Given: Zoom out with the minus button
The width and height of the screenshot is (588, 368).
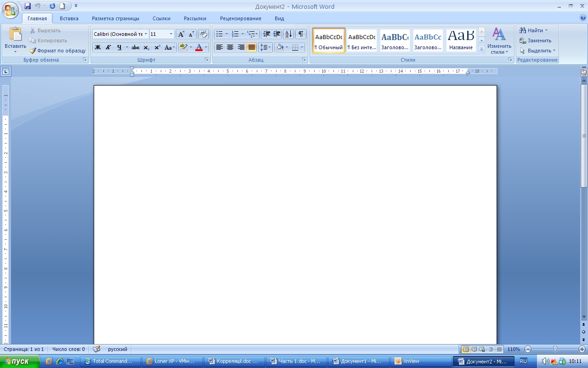Looking at the screenshot, I should tap(528, 349).
